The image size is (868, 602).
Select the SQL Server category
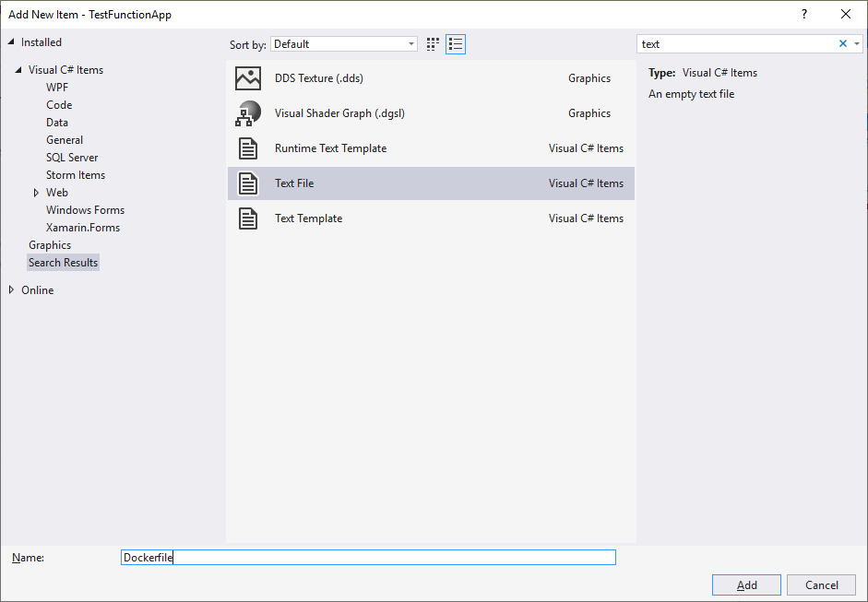coord(72,158)
